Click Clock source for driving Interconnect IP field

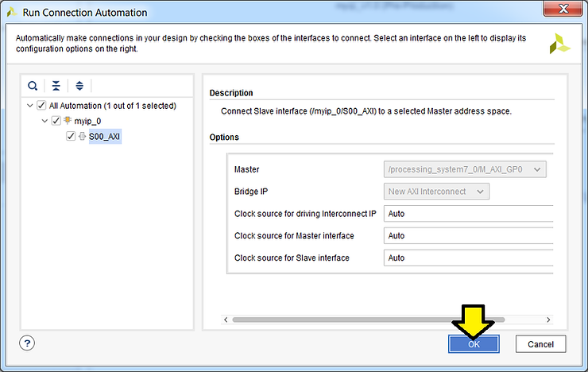pos(468,214)
